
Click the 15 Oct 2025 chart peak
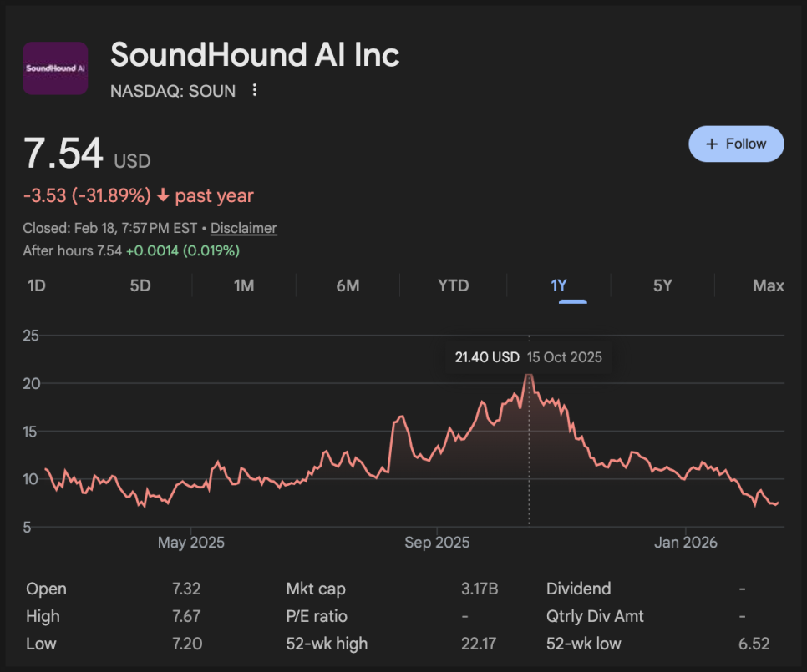(x=528, y=376)
